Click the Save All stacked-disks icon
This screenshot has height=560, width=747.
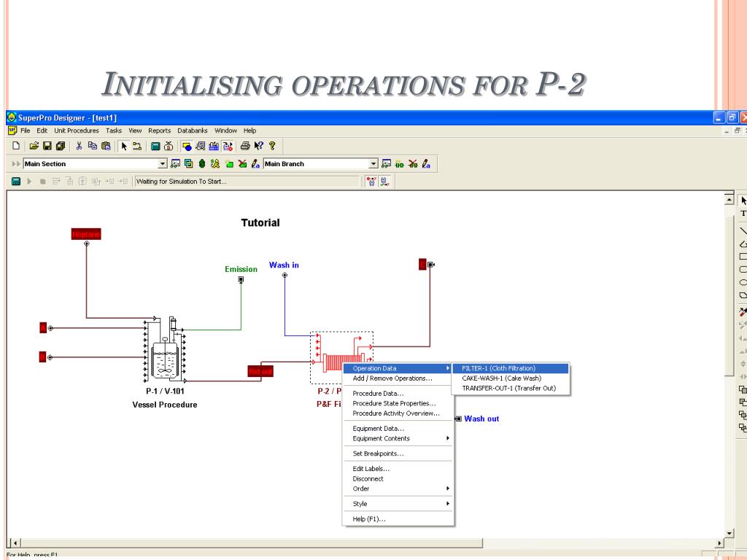pos(61,146)
